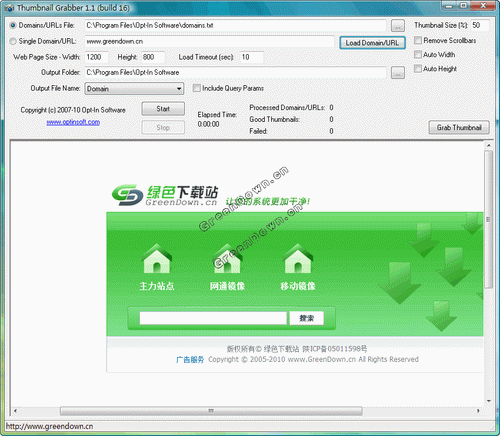Check the Include Query Params option
This screenshot has height=436, width=500.
197,88
